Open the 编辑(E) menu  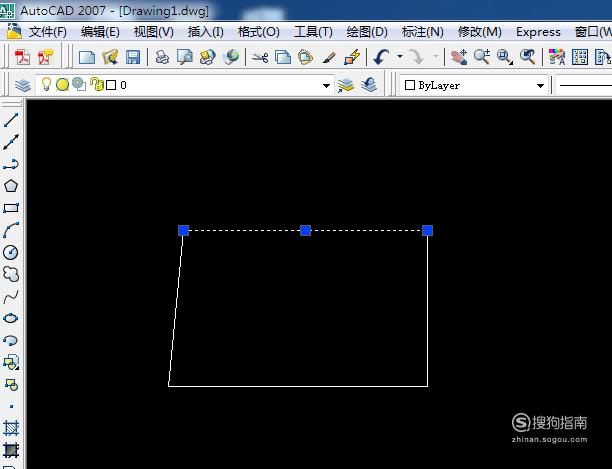click(100, 32)
